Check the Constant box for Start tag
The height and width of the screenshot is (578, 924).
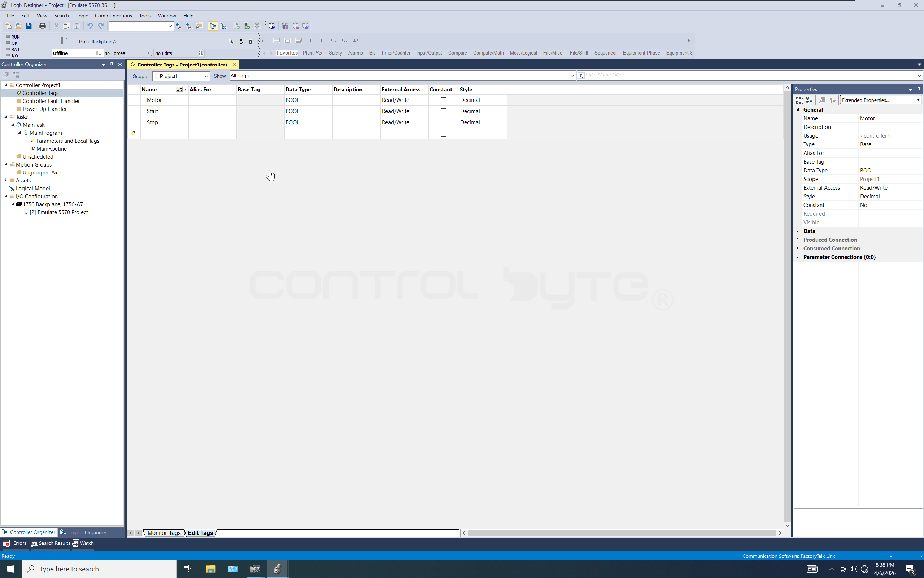[443, 111]
